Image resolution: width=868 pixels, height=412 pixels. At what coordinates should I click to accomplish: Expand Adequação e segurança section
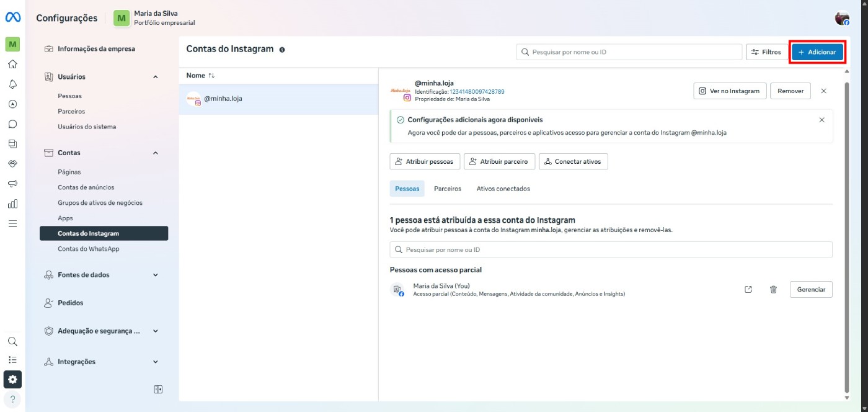(154, 331)
